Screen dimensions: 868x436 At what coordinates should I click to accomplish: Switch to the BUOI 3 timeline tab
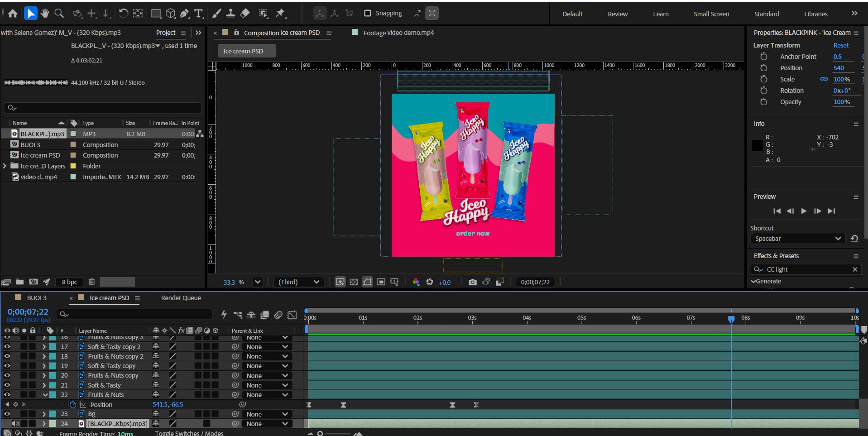(37, 298)
